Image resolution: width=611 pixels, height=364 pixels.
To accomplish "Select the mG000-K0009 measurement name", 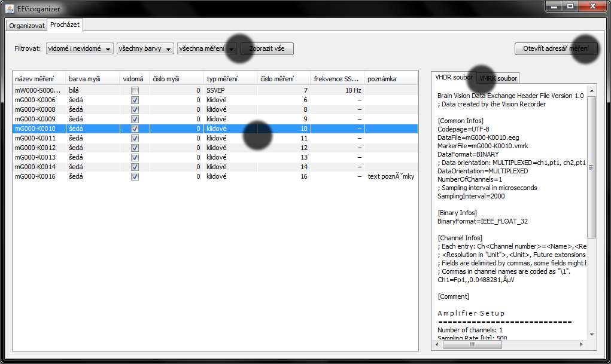I will pos(35,119).
